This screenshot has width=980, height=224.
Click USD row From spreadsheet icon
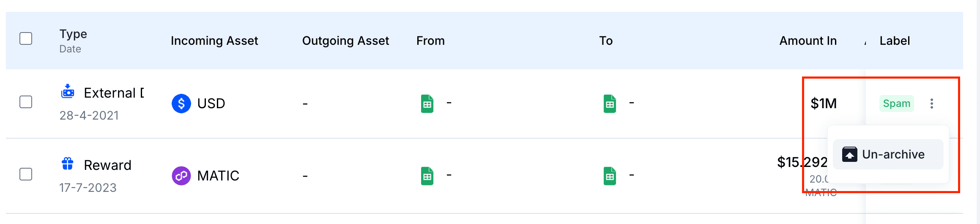tap(427, 104)
